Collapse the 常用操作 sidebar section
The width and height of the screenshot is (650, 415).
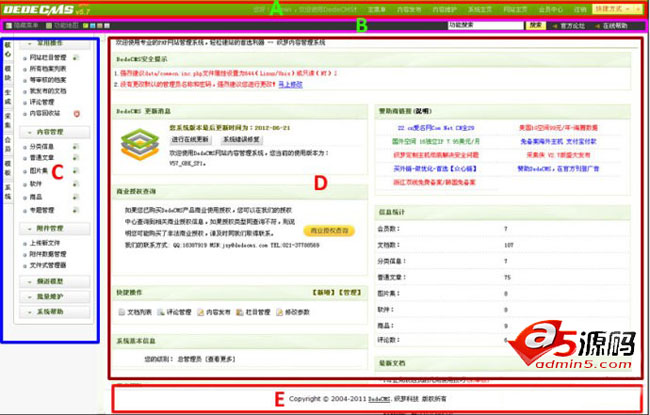[x=54, y=43]
